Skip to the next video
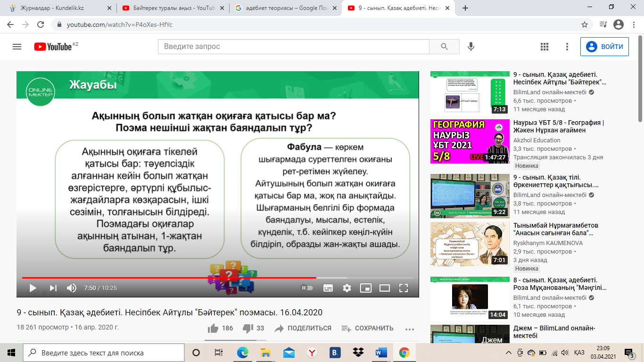The width and height of the screenshot is (644, 362). point(53,288)
